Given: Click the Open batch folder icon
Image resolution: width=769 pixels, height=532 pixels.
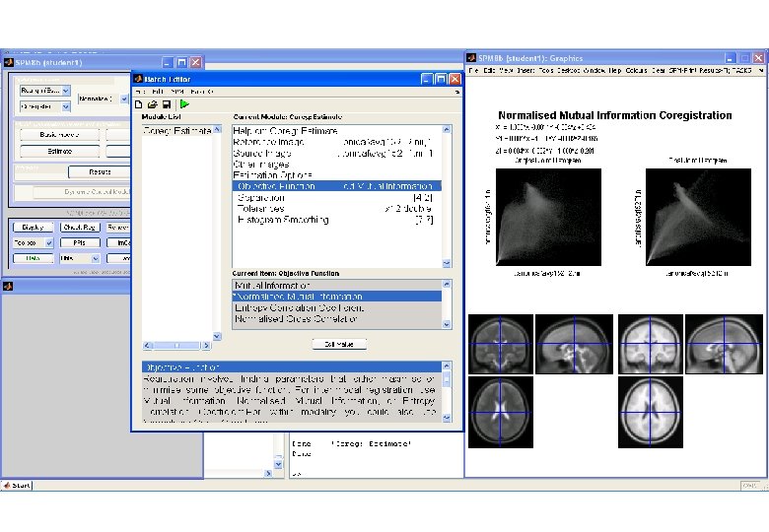Looking at the screenshot, I should (x=153, y=104).
